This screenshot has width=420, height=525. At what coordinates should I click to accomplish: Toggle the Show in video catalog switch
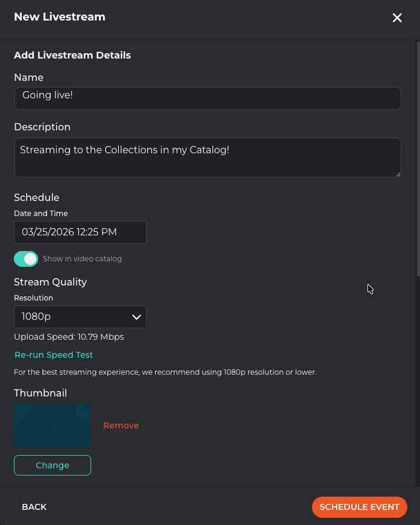tap(26, 259)
